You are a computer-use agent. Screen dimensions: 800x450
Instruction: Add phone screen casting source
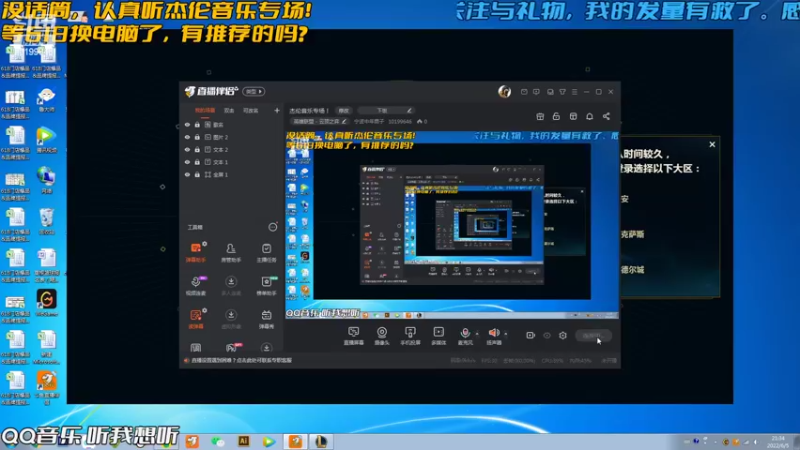click(410, 336)
